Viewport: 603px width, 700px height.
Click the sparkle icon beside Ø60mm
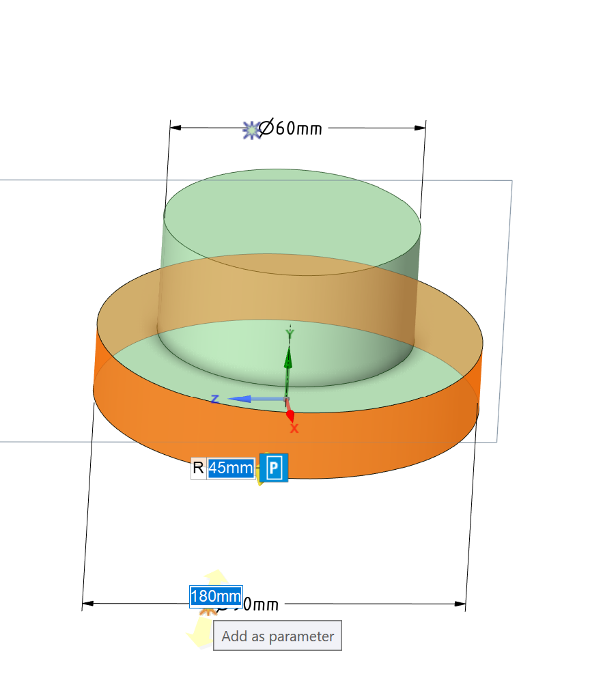point(252,130)
